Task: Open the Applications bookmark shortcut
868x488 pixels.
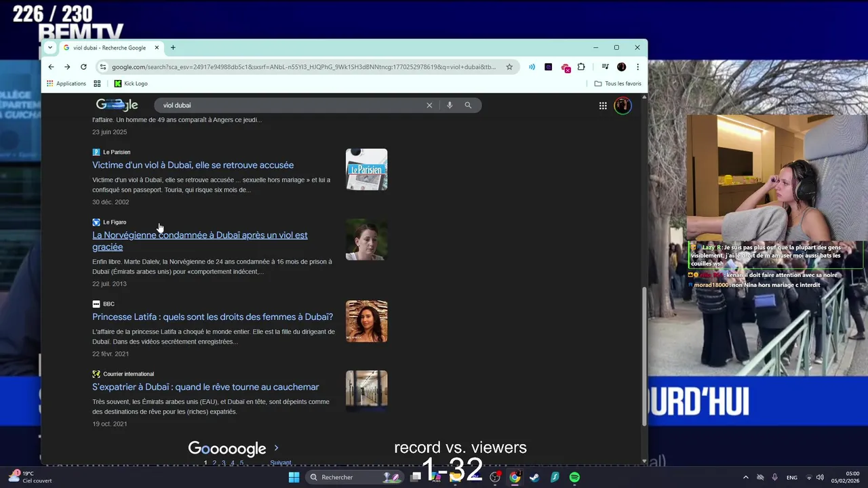Action: coord(66,83)
